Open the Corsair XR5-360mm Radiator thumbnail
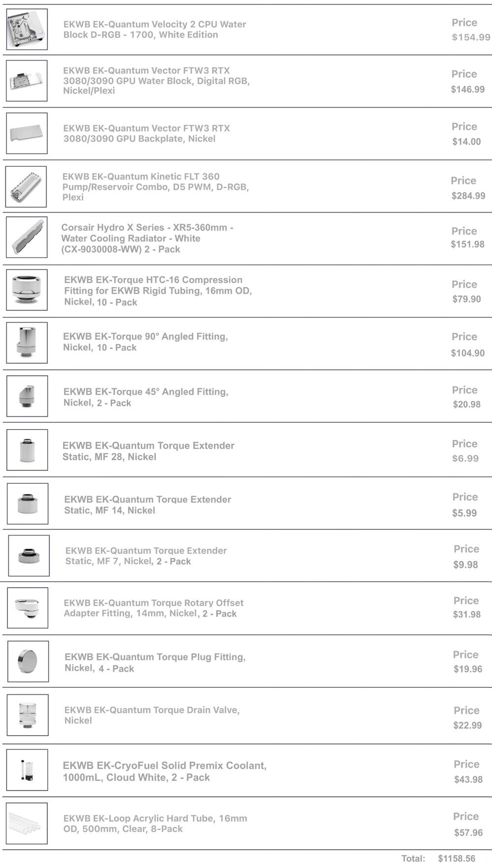492x868 pixels. 27,237
